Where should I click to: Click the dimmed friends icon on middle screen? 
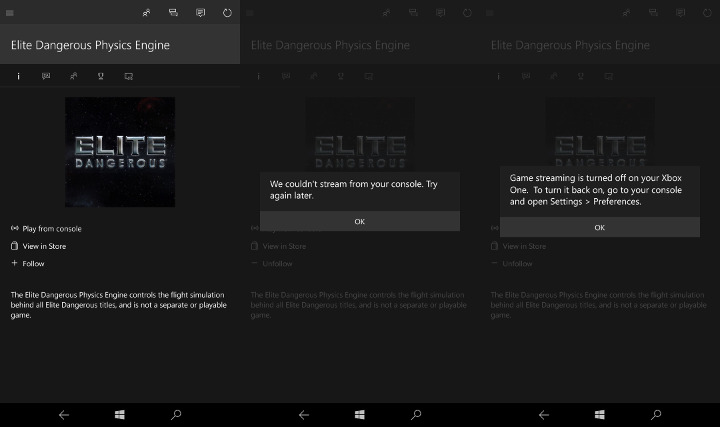pos(387,13)
